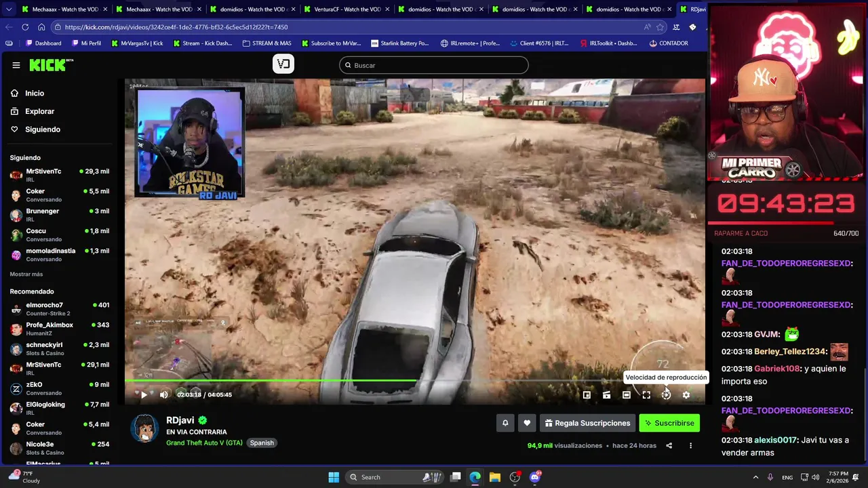
Task: Click the browser home icon
Action: [41, 27]
